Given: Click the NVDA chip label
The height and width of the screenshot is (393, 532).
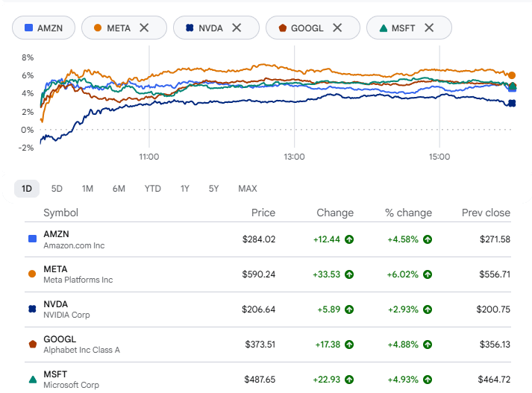Looking at the screenshot, I should (210, 28).
